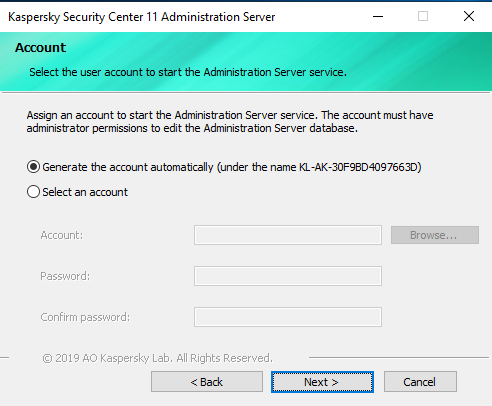
Task: Select the Generate the account automatically radio button
Action: [33, 167]
